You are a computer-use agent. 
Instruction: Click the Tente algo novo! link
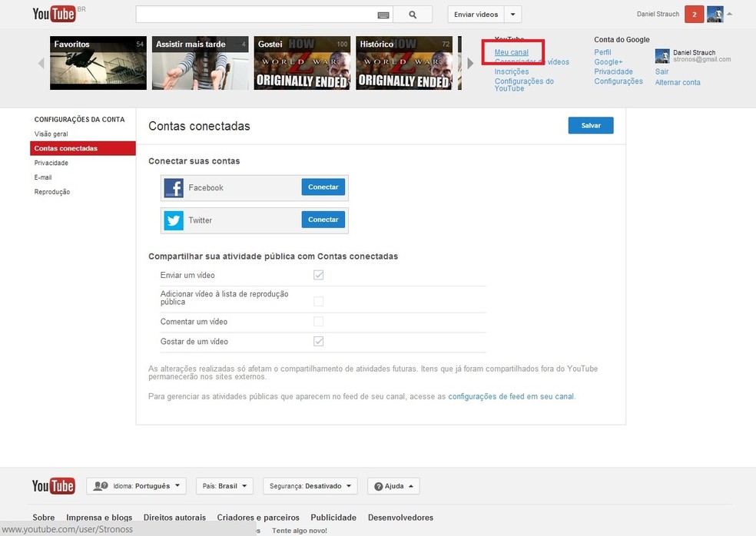click(300, 530)
